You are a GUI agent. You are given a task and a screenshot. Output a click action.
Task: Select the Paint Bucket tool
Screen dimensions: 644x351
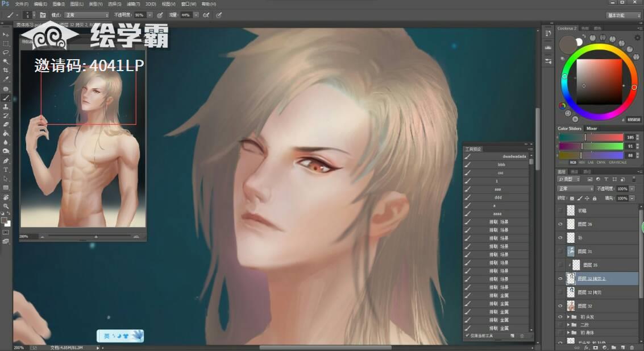point(6,134)
